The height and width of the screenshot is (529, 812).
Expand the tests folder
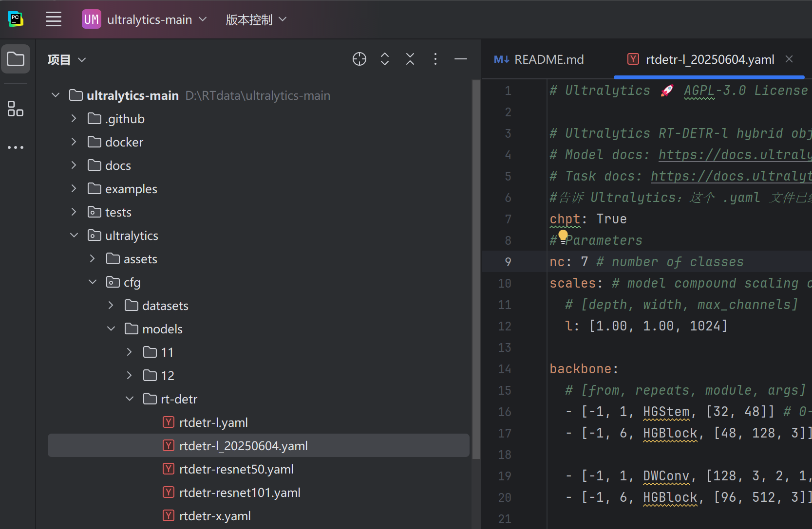(74, 212)
